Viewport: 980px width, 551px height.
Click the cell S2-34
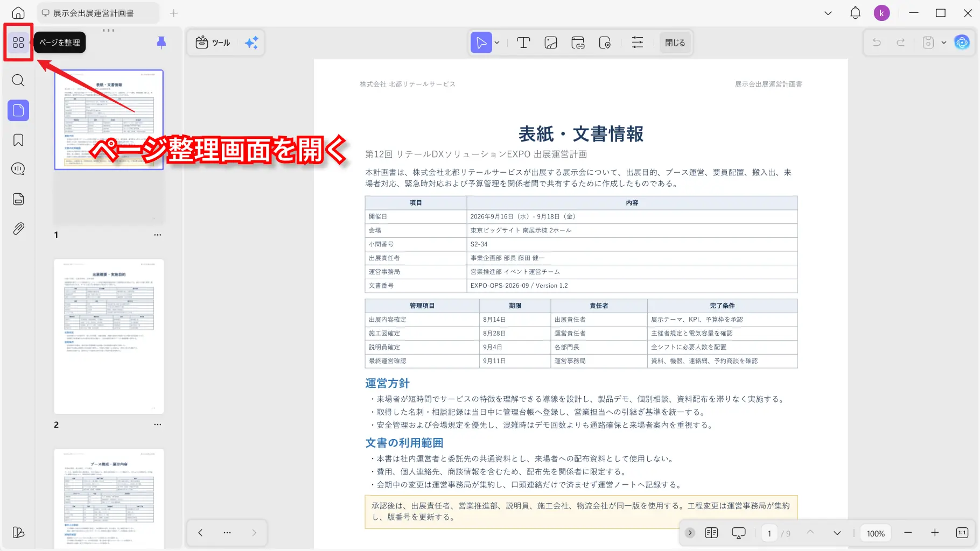point(632,244)
